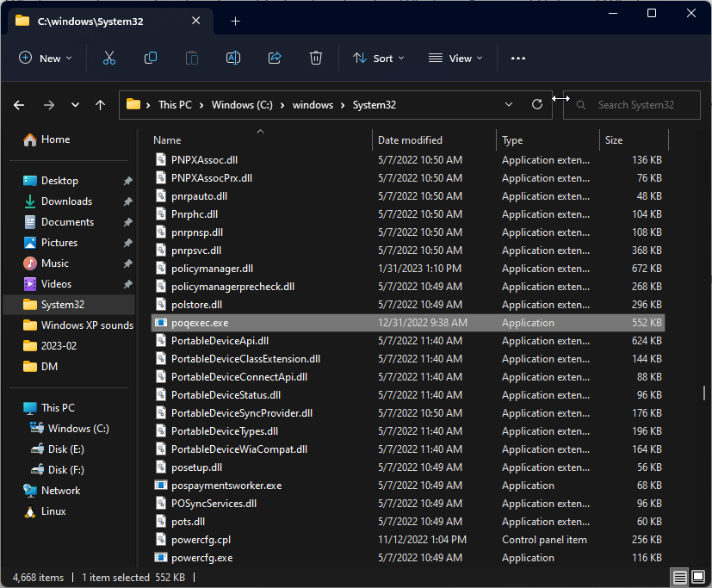Open the See more ellipsis menu

pos(517,58)
